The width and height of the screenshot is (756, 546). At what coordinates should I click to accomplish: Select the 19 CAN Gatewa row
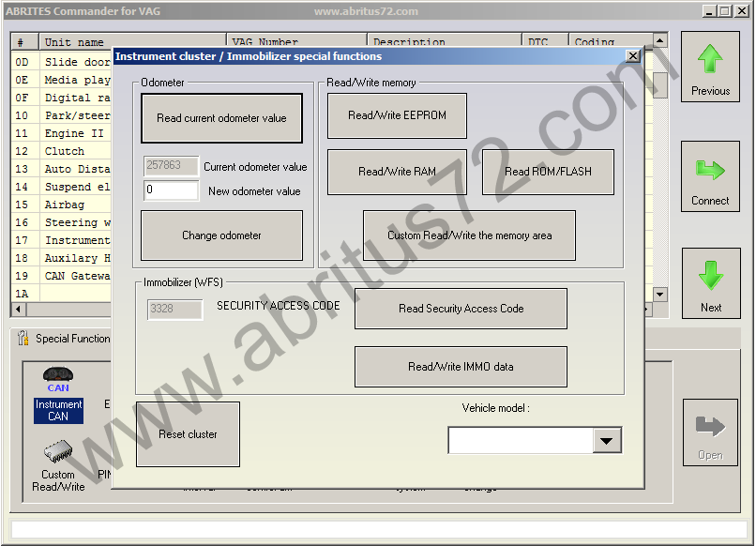coord(62,277)
